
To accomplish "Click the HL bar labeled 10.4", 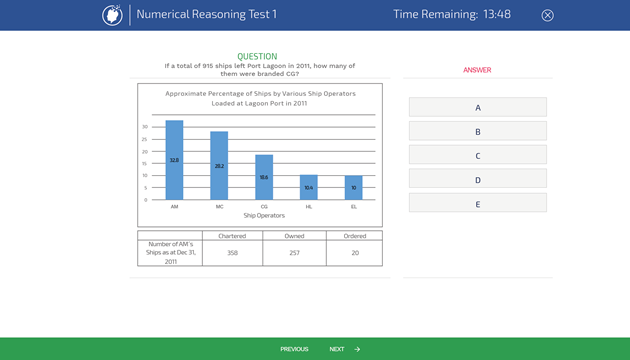I will (x=309, y=187).
